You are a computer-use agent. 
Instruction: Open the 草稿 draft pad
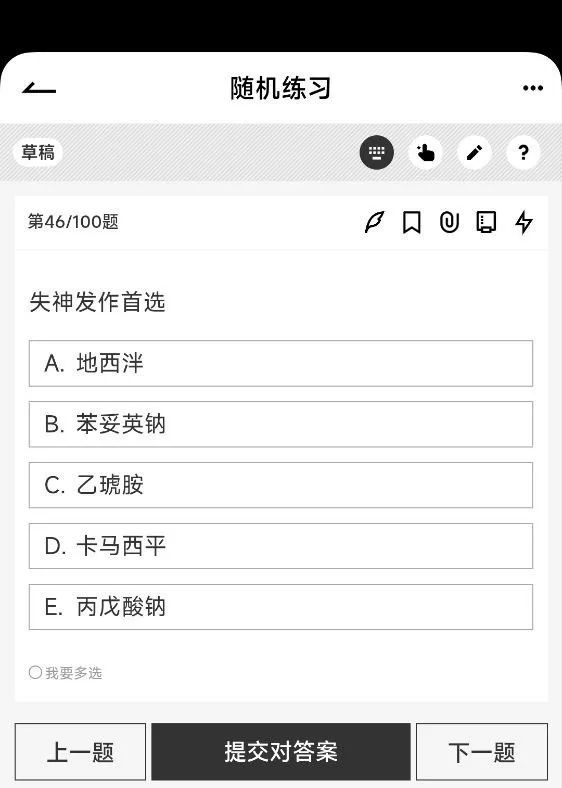(38, 152)
